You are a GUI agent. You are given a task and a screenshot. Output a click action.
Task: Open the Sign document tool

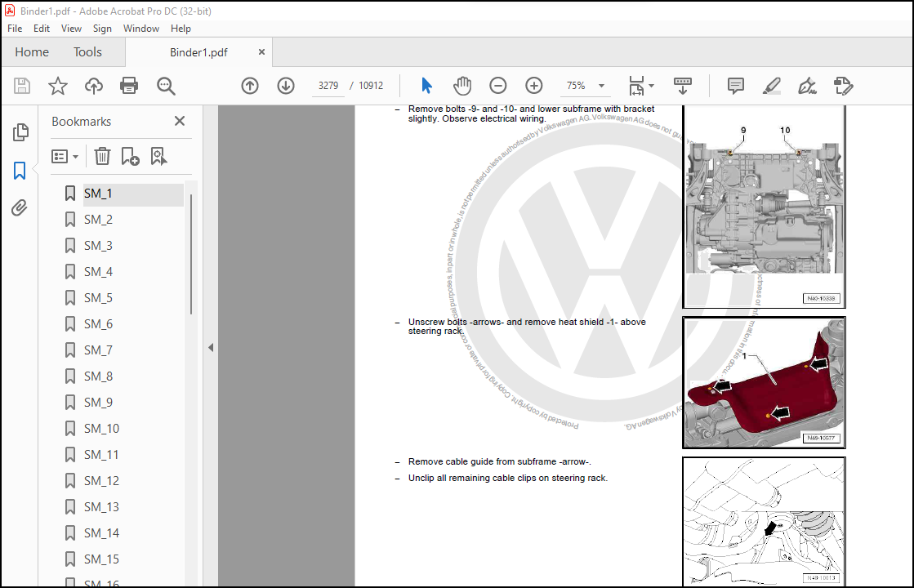pyautogui.click(x=807, y=86)
